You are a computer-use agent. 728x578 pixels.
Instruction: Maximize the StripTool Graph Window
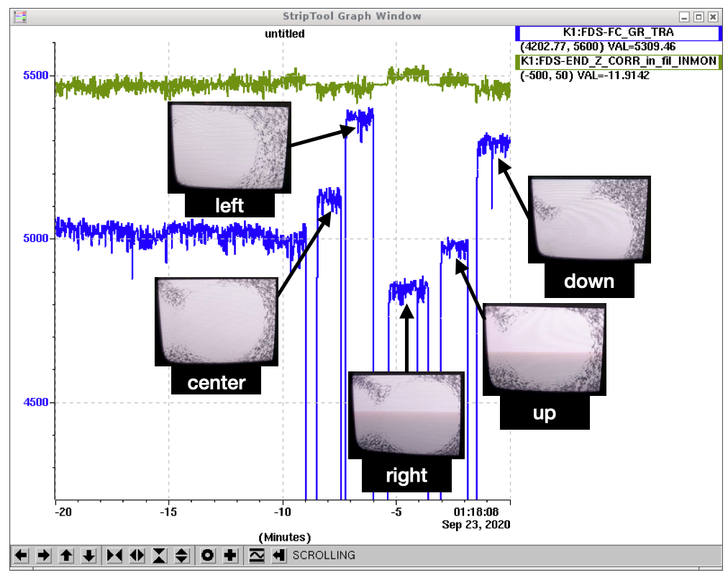click(x=699, y=17)
